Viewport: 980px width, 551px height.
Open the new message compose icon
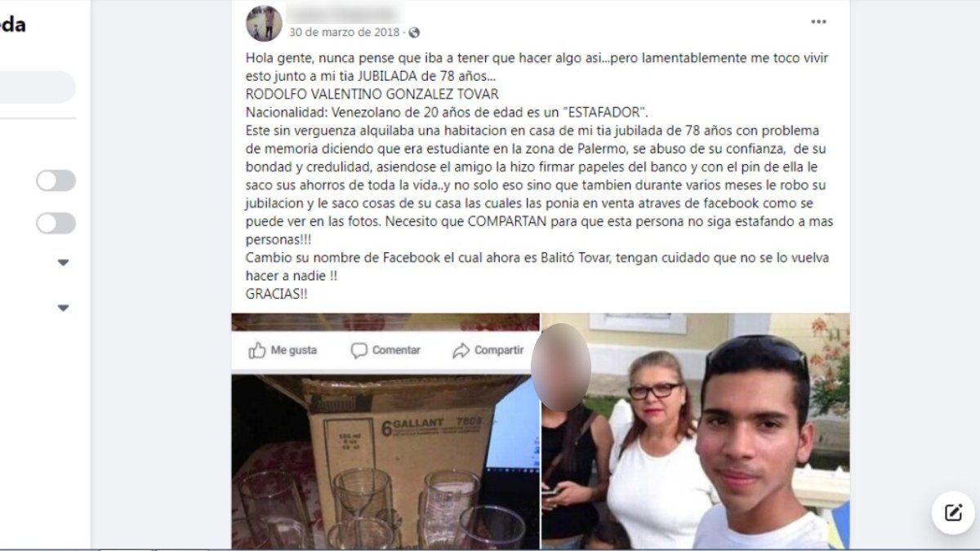point(953,513)
